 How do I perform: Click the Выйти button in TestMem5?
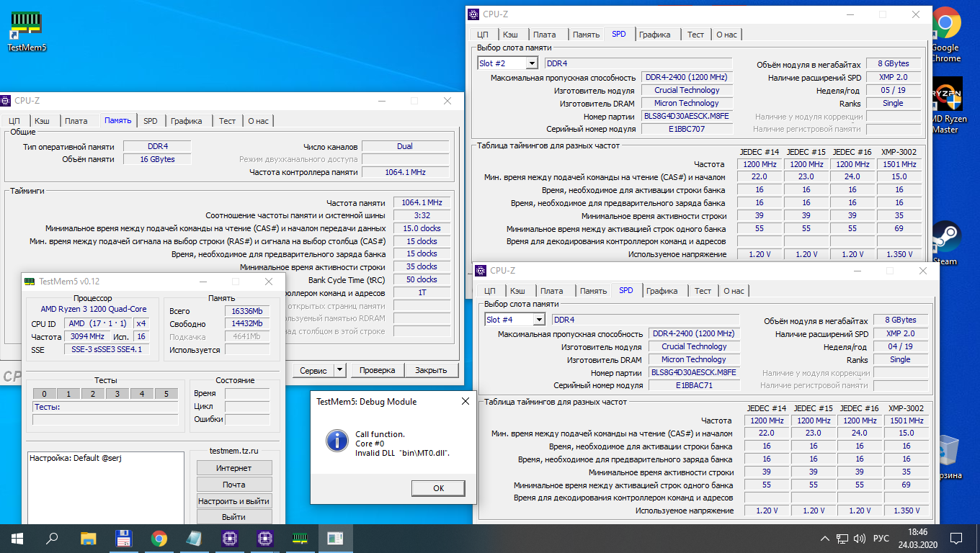(234, 517)
